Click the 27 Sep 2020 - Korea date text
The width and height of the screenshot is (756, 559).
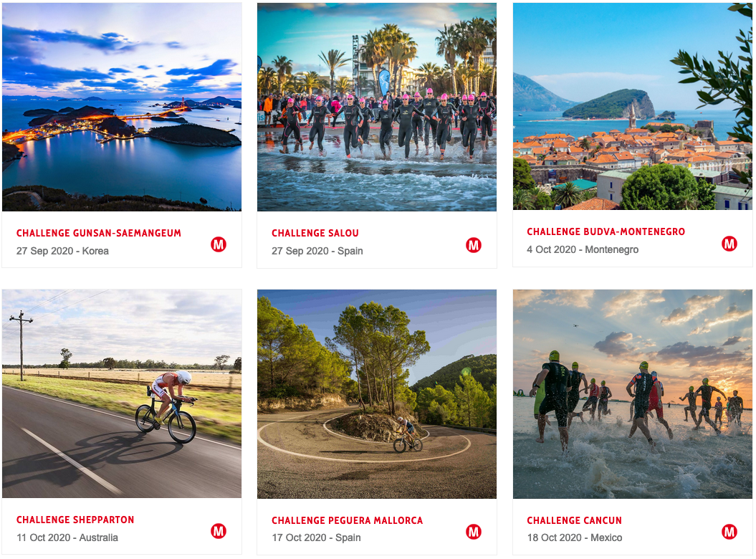tap(62, 251)
